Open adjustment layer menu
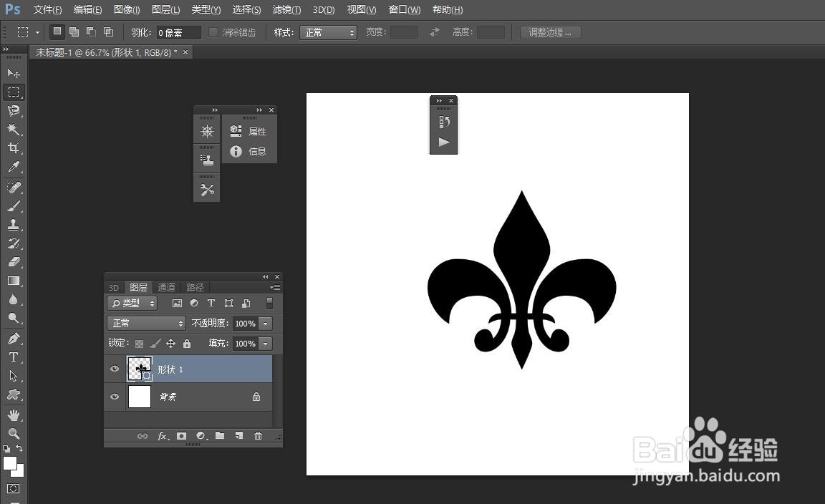This screenshot has height=504, width=825. tap(201, 435)
